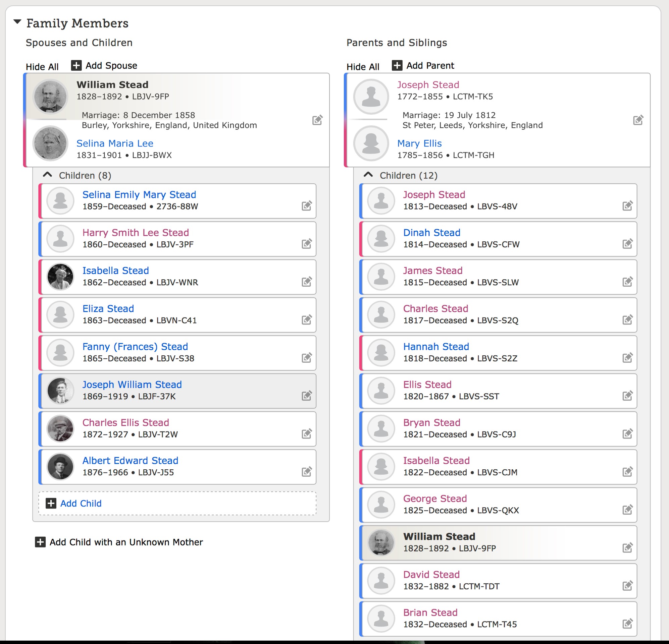
Task: Click Charles Ellis Stead's portrait photo
Action: [x=60, y=428]
